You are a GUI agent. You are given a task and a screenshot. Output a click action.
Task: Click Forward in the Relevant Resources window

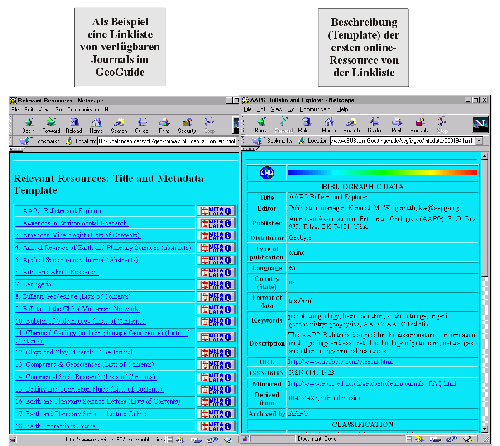click(51, 126)
